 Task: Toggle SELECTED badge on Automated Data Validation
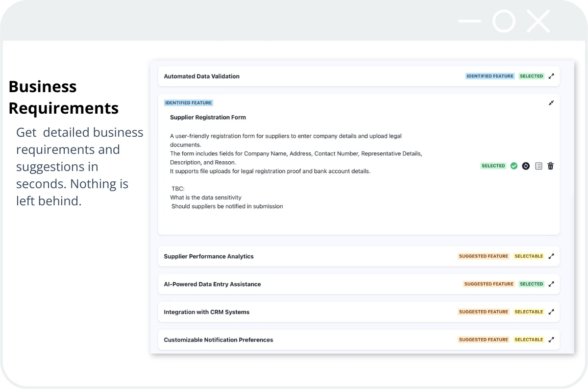[x=531, y=76]
